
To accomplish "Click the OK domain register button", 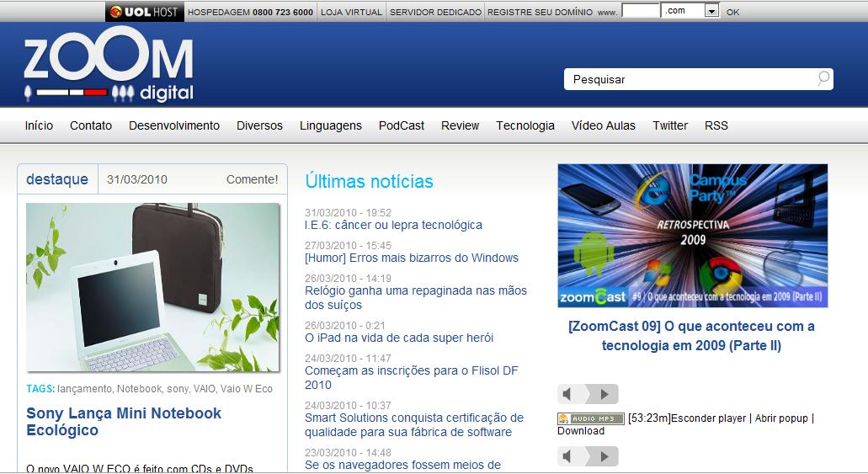I will [x=733, y=12].
